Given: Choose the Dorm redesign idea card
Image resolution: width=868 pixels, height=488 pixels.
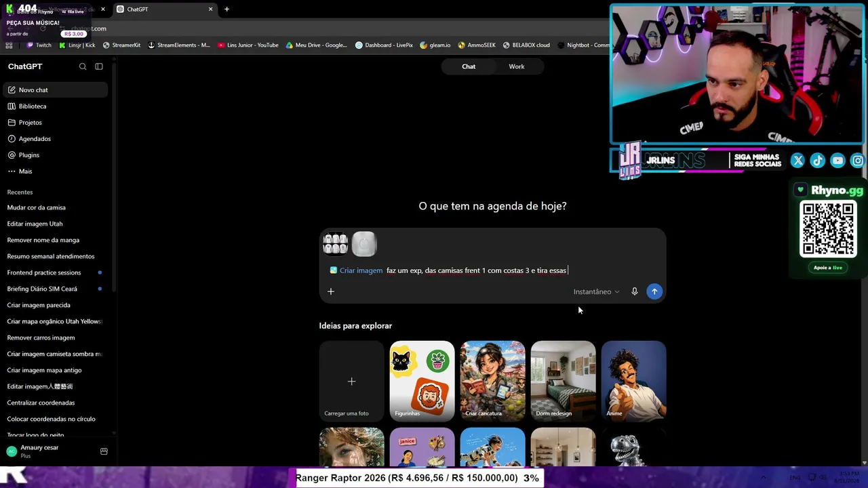Looking at the screenshot, I should tap(563, 381).
